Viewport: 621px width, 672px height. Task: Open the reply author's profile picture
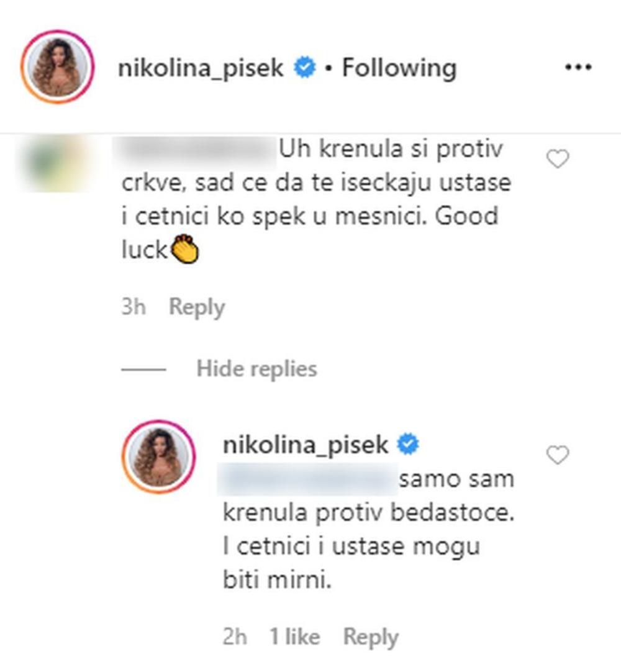tap(159, 456)
